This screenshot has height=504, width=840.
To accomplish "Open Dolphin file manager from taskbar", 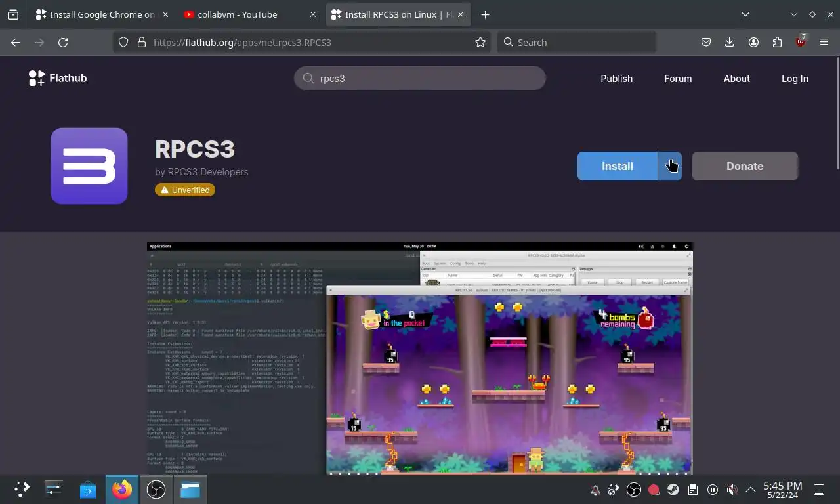I will (190, 489).
